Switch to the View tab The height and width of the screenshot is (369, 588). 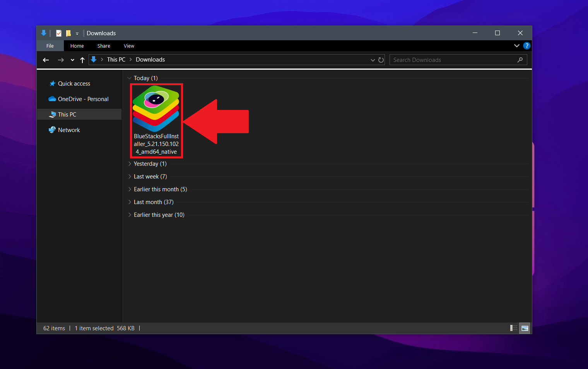click(x=129, y=45)
